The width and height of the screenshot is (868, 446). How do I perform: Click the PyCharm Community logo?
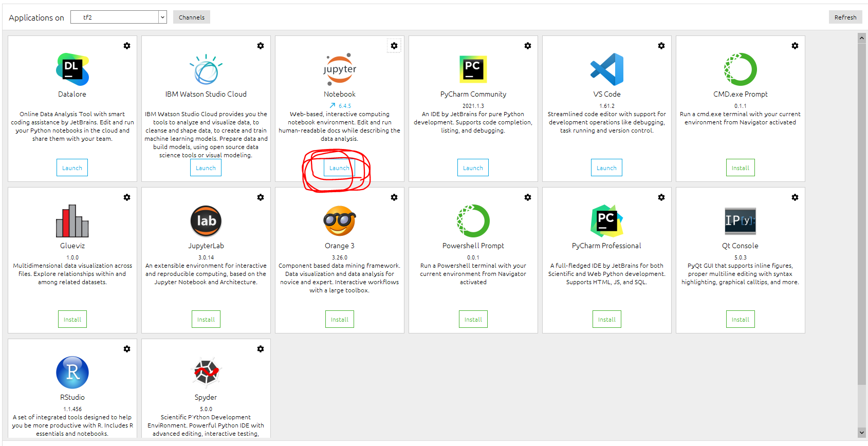click(x=473, y=69)
